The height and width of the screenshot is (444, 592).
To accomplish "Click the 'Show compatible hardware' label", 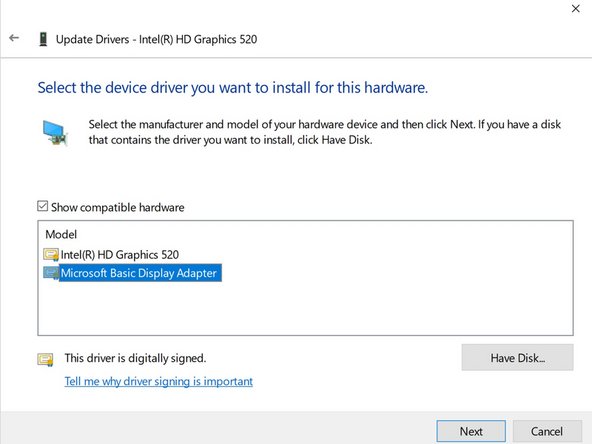I will coord(117,207).
